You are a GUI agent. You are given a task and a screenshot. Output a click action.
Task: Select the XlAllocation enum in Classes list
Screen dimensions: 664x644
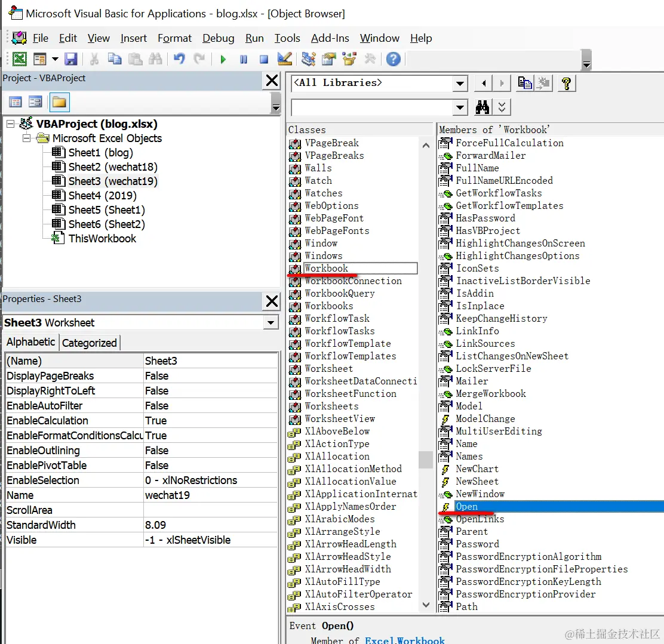click(x=337, y=457)
